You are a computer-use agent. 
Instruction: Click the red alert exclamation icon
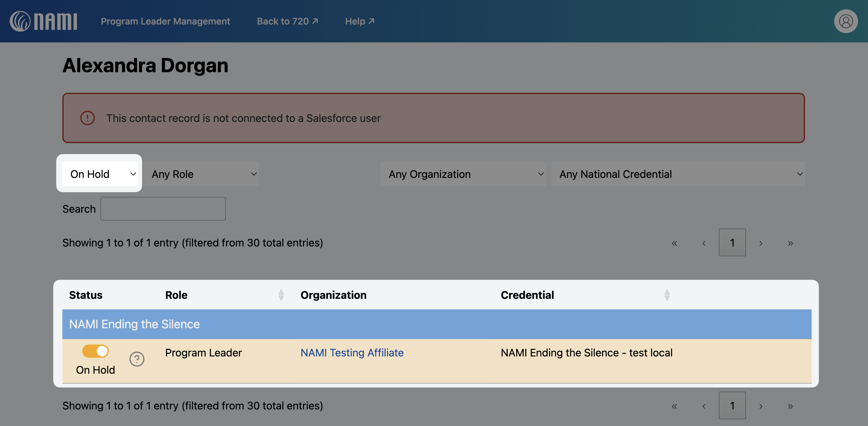[87, 118]
